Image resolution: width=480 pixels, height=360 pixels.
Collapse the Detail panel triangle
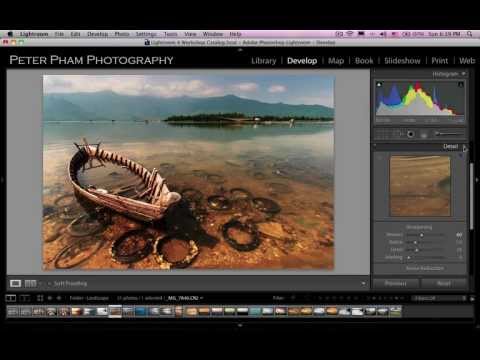coord(464,147)
